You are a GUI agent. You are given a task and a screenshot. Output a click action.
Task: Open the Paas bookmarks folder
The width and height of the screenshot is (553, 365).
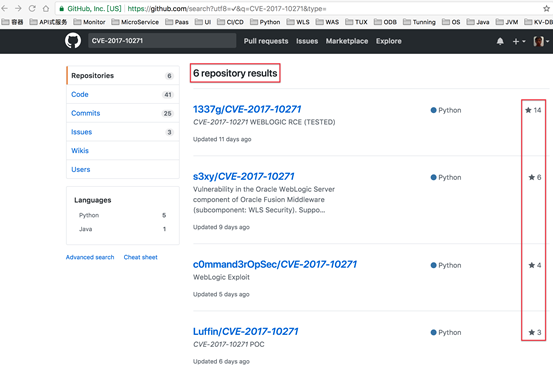177,22
